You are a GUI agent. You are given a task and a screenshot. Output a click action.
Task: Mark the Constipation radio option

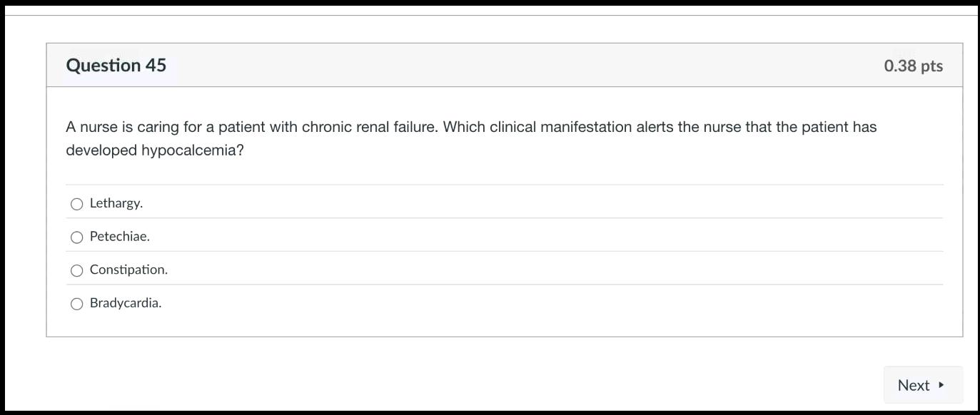[x=77, y=271]
